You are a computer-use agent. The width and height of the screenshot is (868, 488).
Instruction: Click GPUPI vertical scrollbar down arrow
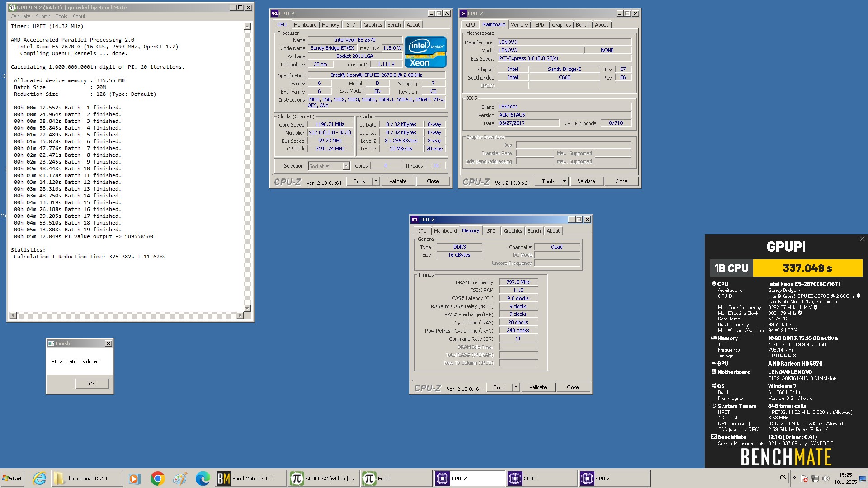coord(247,308)
